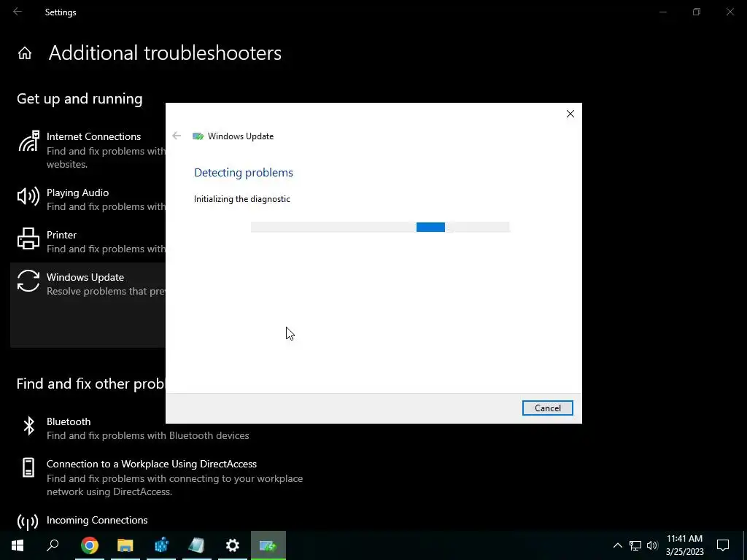747x560 pixels.
Task: Click the Bluetooth symbol icon
Action: [28, 425]
